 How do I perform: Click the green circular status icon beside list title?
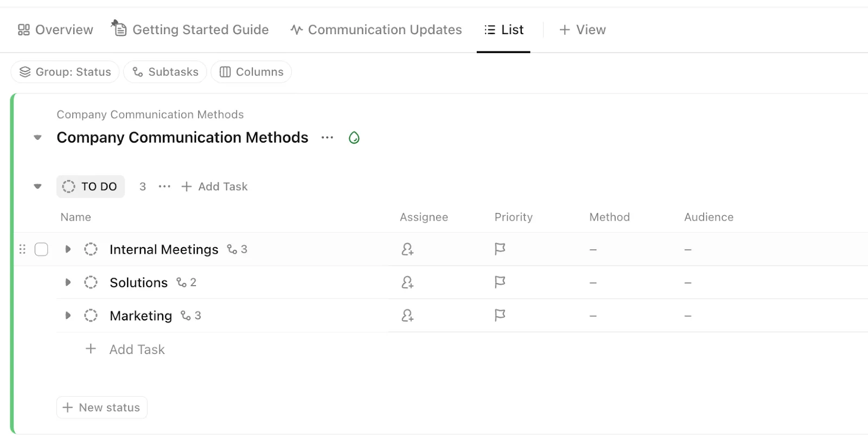(354, 138)
